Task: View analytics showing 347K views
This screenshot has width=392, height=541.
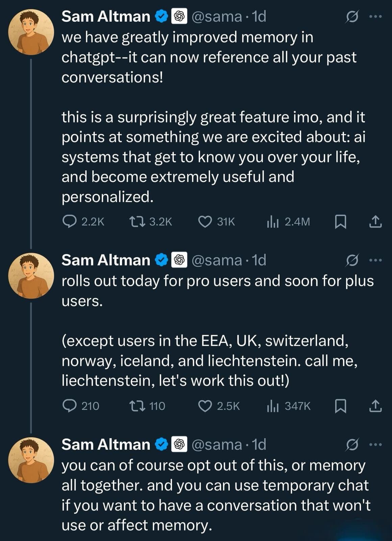Action: [272, 406]
